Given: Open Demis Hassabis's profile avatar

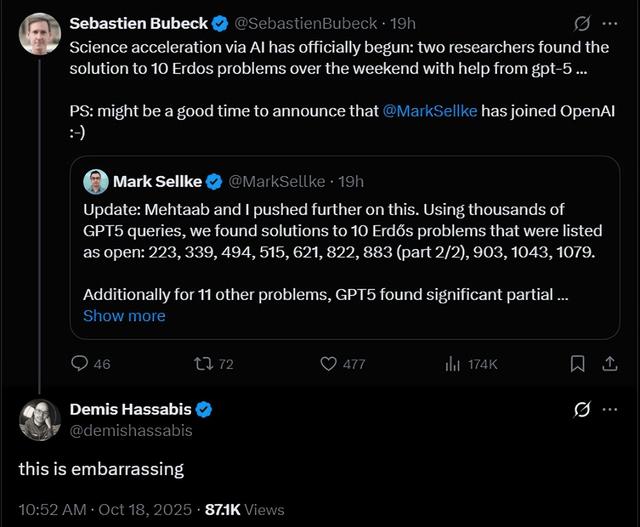Looking at the screenshot, I should coord(40,420).
